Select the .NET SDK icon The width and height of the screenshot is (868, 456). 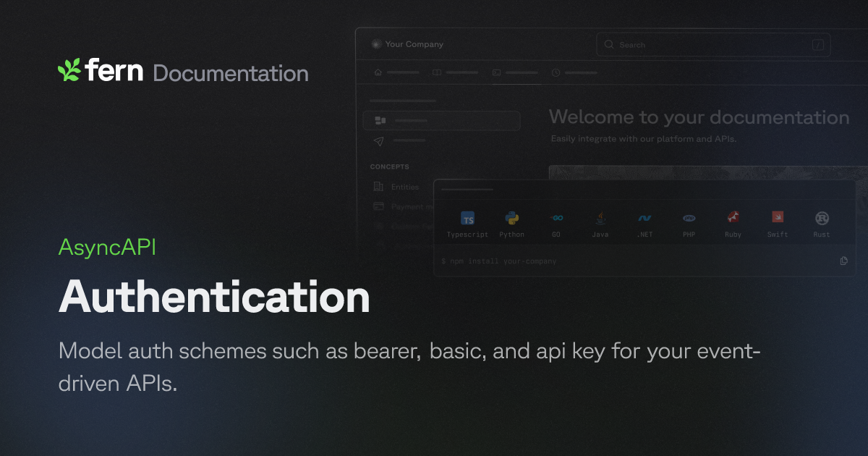644,218
